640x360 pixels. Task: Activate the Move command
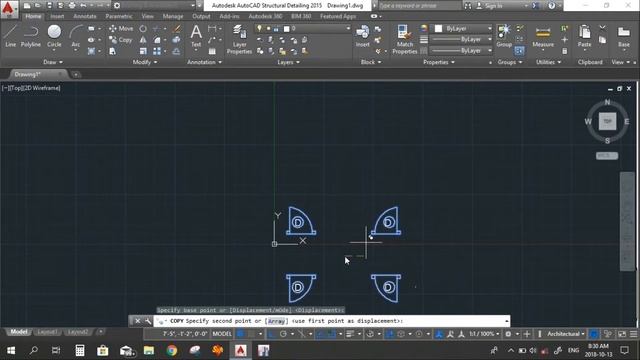coord(121,29)
